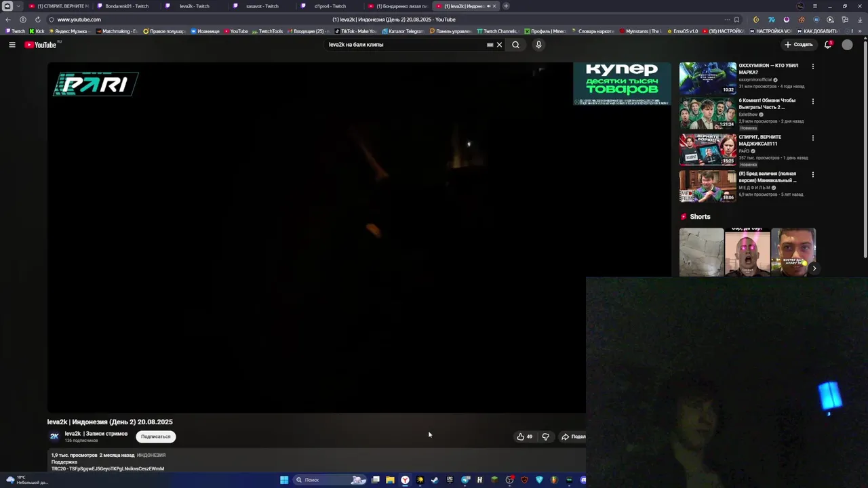The image size is (868, 488).
Task: Open options menu for Бред величия video
Action: [813, 175]
